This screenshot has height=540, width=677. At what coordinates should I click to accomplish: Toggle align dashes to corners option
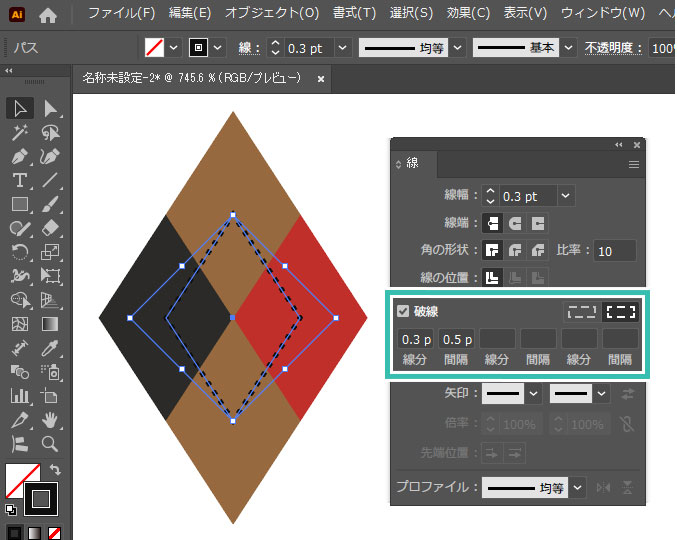tap(621, 311)
